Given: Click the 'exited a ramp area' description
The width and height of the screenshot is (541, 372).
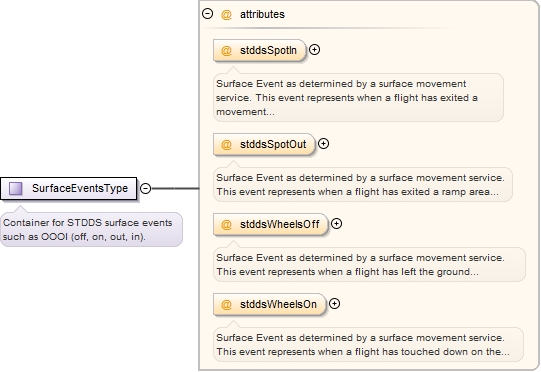Looking at the screenshot, I should click(x=363, y=185).
